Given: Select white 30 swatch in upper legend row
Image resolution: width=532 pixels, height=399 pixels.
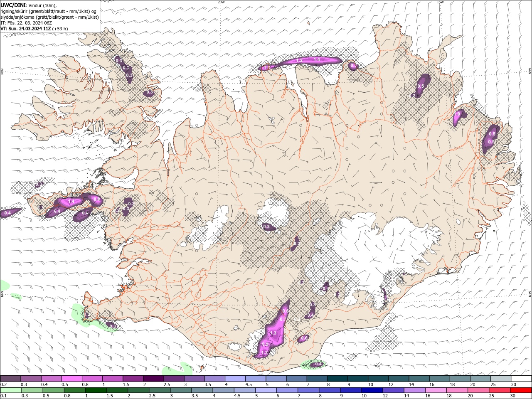Looking at the screenshot, I should [x=521, y=379].
